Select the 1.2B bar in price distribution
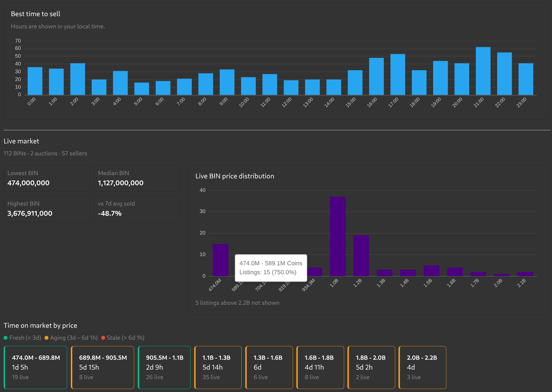The width and height of the screenshot is (552, 392). click(361, 256)
